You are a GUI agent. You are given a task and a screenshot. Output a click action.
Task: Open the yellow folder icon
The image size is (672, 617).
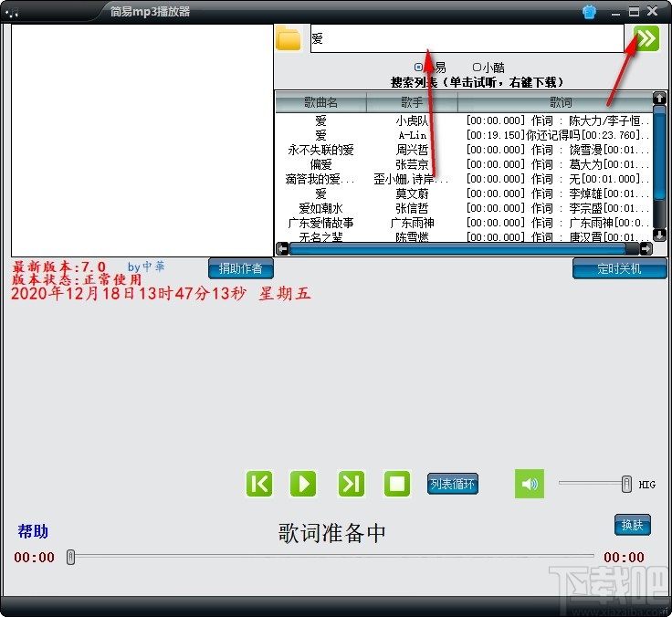coord(289,38)
